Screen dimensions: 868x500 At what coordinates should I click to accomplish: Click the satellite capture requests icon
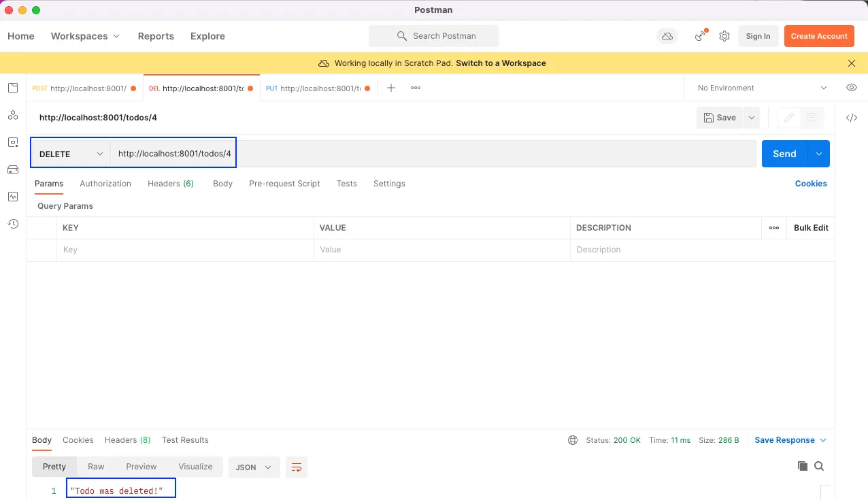[x=701, y=36]
